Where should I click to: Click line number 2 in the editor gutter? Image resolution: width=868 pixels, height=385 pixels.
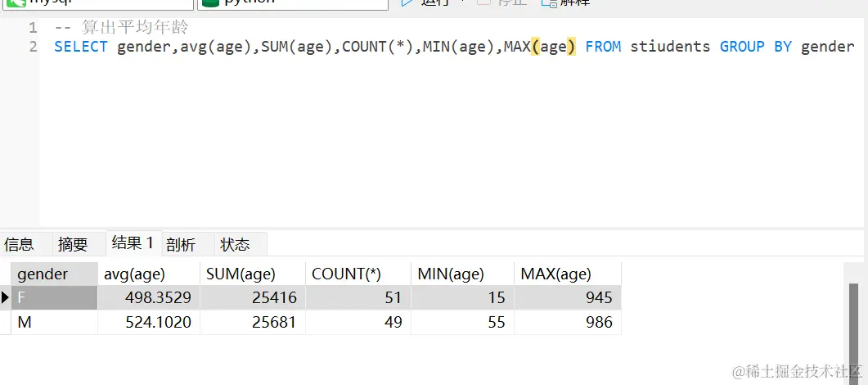coord(33,47)
